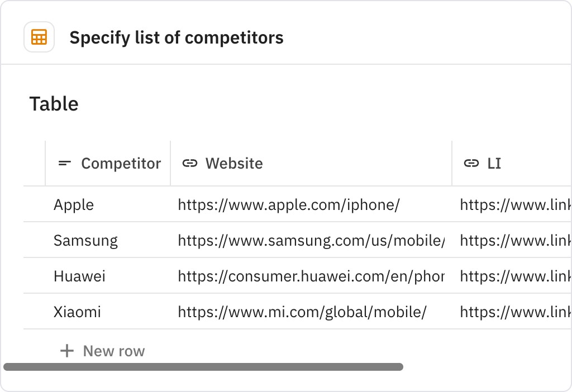Screen dimensions: 572x392
Task: Select the Xiaomi competitor cell
Action: pyautogui.click(x=77, y=312)
